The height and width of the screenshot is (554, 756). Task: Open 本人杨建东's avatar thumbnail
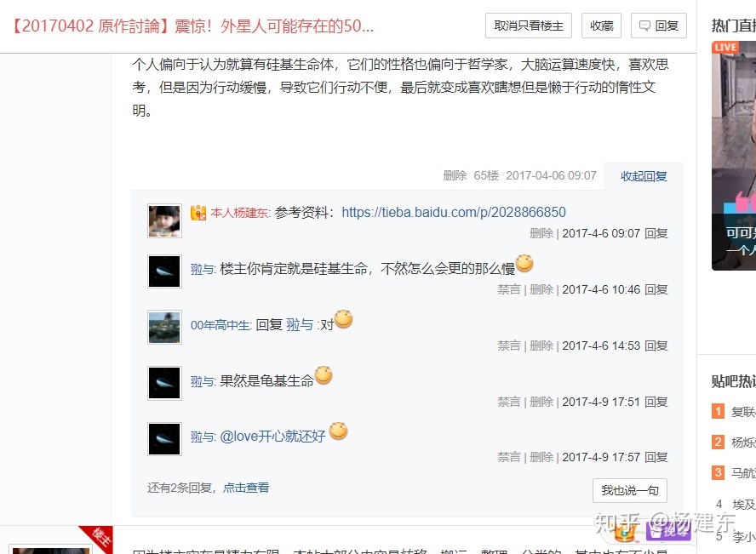pyautogui.click(x=164, y=220)
